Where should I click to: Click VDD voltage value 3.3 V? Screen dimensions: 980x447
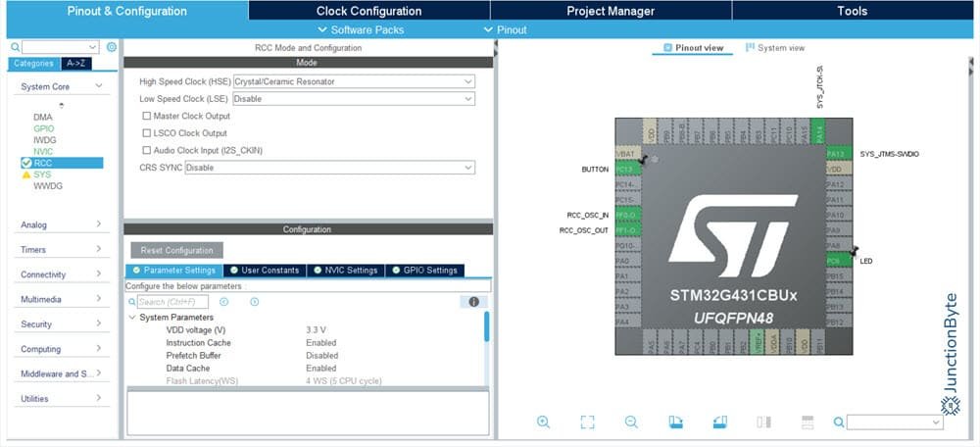tap(317, 330)
